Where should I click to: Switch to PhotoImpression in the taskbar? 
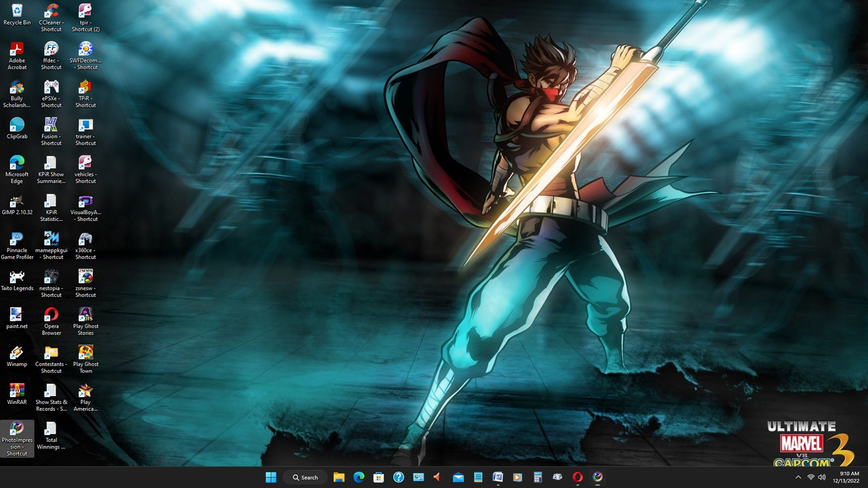(x=597, y=477)
